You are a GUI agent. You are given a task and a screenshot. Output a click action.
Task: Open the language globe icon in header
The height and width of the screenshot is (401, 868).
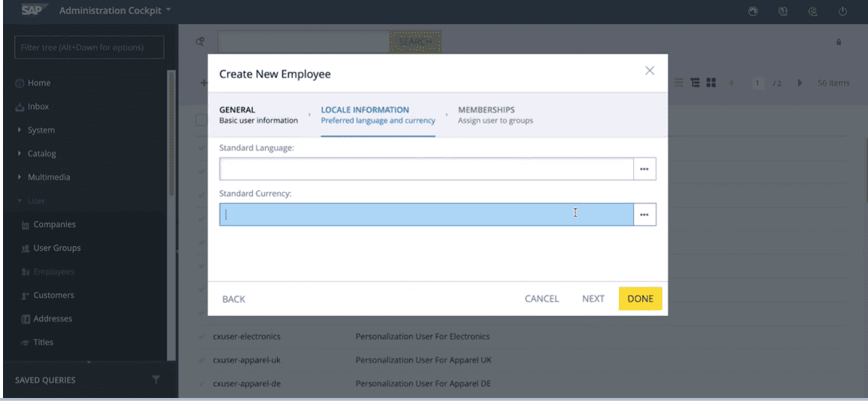[783, 11]
